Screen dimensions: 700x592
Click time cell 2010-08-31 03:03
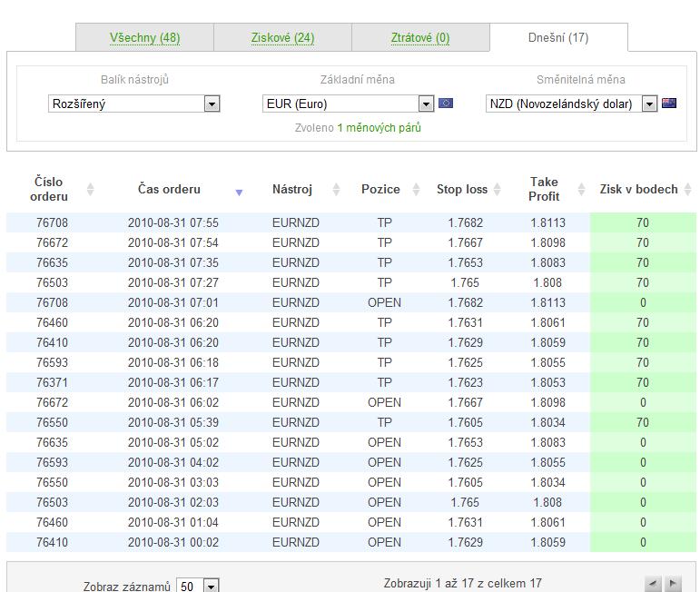click(x=173, y=483)
